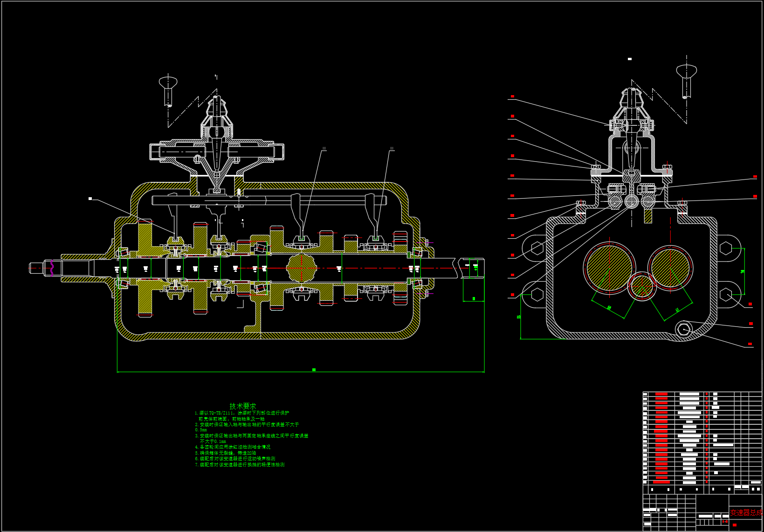
Task: Select the splined gear section on main shaft
Action: [x=302, y=268]
